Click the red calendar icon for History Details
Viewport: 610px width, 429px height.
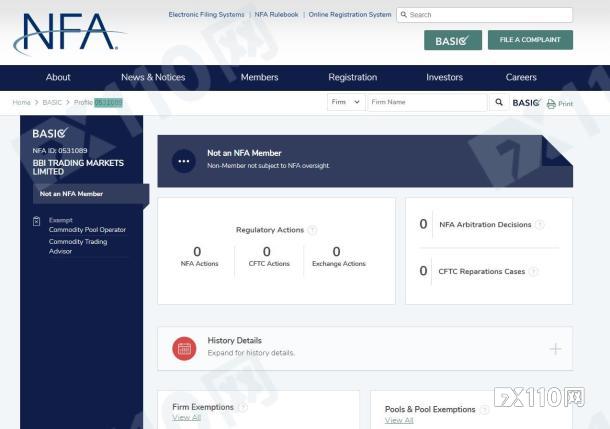coord(184,348)
